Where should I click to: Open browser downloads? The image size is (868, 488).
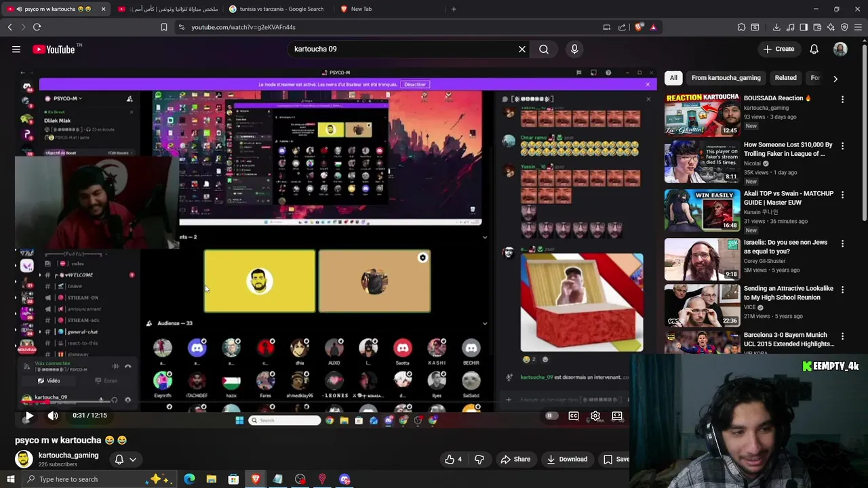pos(776,27)
